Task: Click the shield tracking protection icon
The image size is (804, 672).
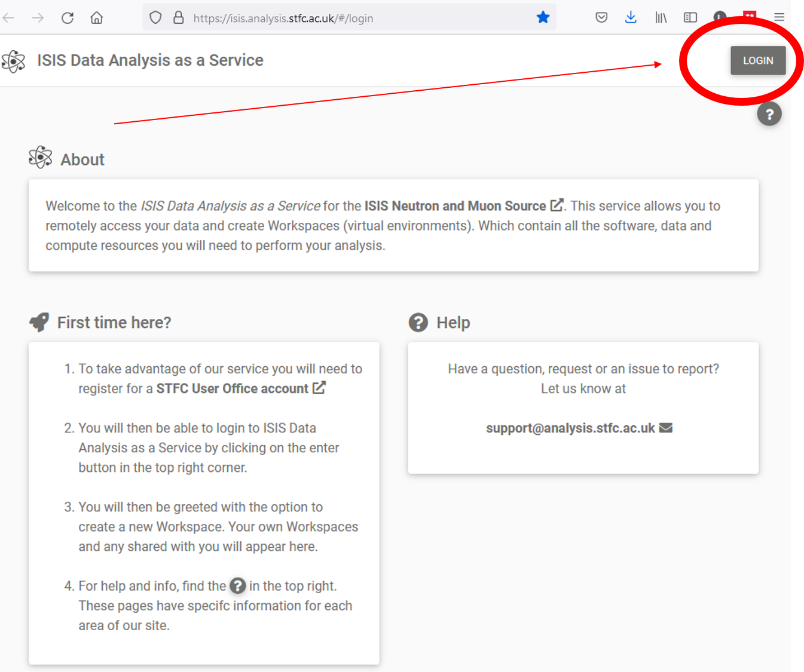Action: [155, 18]
